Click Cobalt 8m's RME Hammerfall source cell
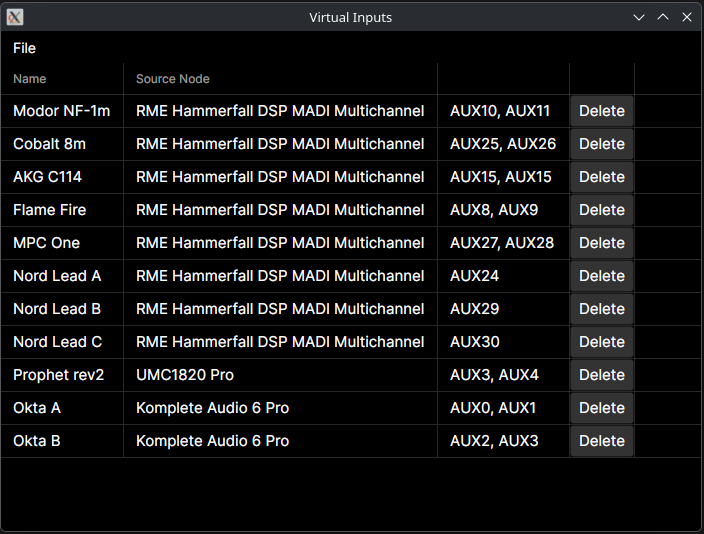Screen dimensions: 704x534 click(280, 144)
